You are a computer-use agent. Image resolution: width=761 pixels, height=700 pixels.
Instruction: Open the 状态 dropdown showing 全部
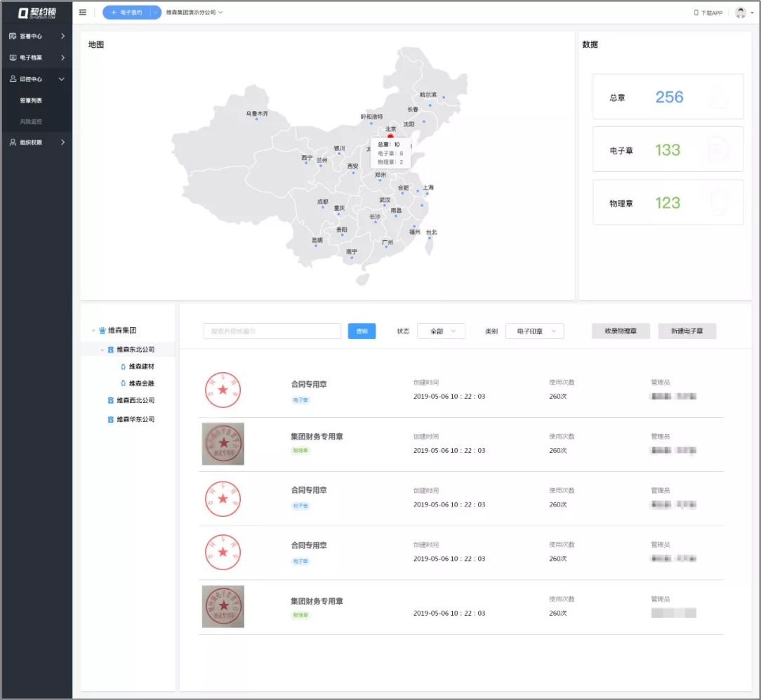(441, 331)
